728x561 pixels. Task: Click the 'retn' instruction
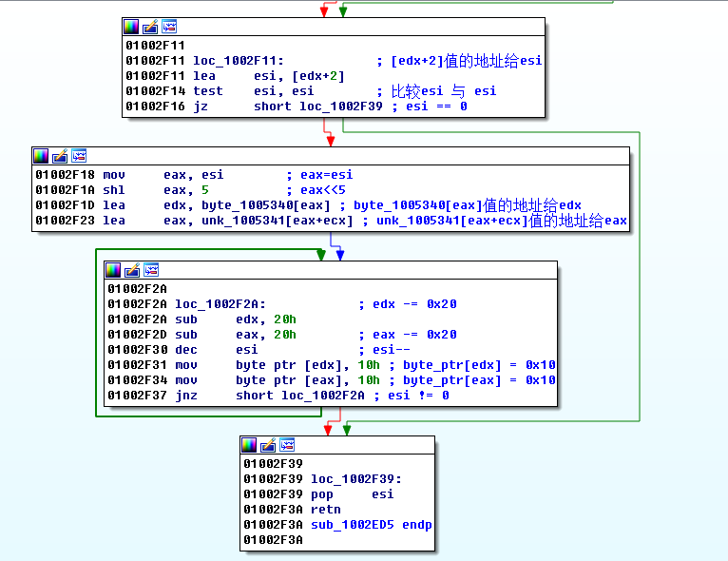[x=326, y=510]
